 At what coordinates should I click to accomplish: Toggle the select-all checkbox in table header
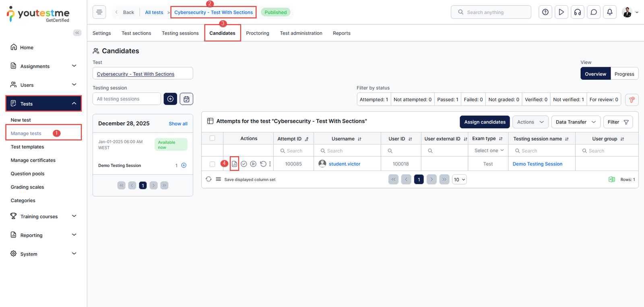(212, 138)
